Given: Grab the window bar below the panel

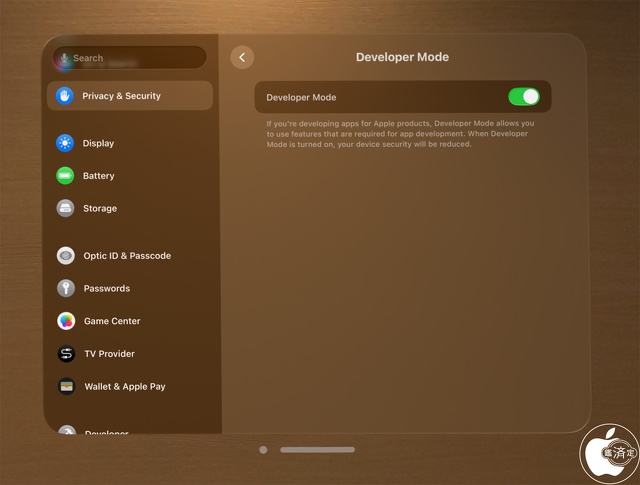Looking at the screenshot, I should pos(317,450).
